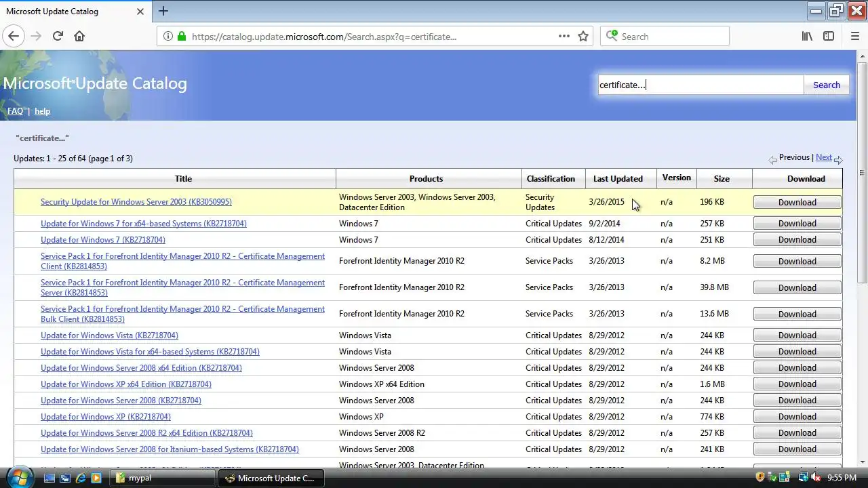The image size is (868, 488).
Task: Click the magnifier icon in the search bar
Action: [612, 36]
